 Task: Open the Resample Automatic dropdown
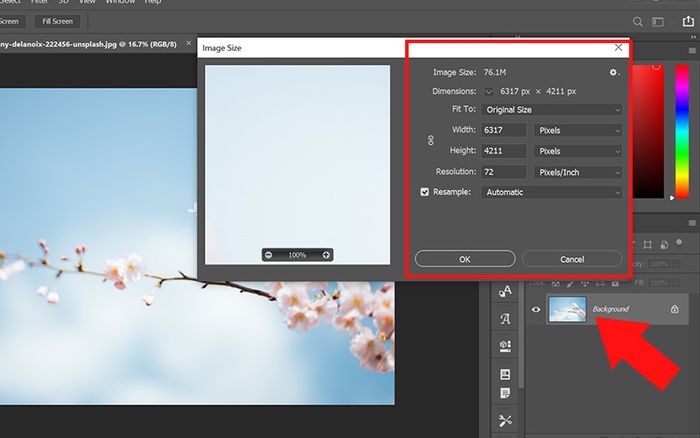coord(551,192)
